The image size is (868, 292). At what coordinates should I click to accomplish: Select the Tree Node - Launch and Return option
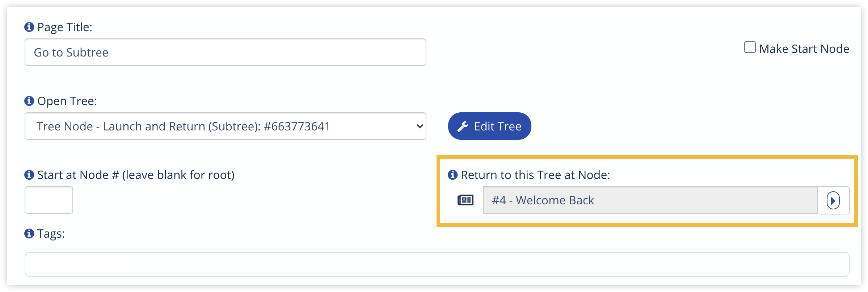(183, 126)
